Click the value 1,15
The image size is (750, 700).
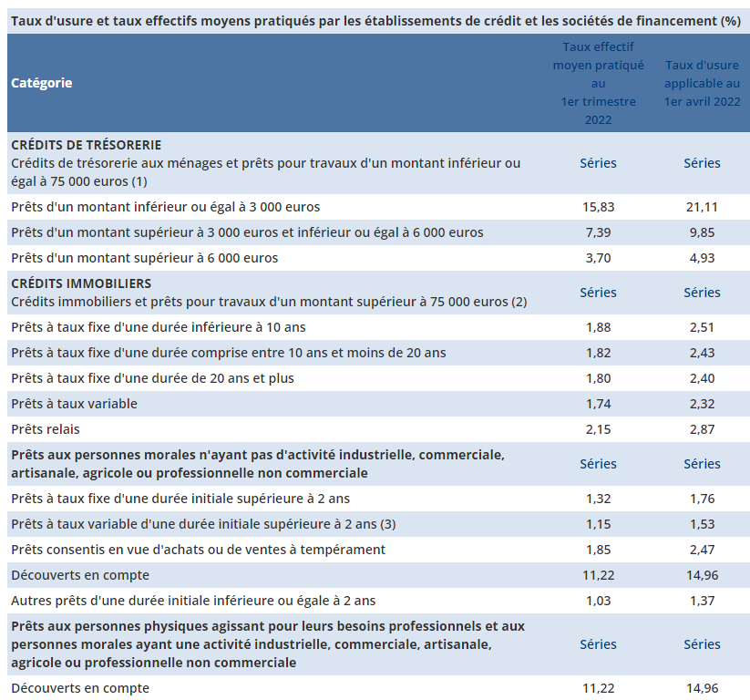[x=598, y=524]
